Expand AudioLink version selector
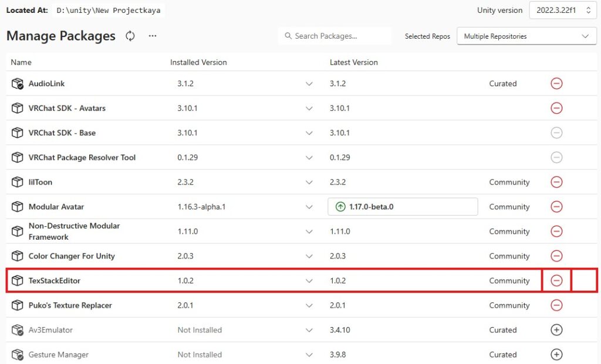The width and height of the screenshot is (601, 364). click(309, 84)
